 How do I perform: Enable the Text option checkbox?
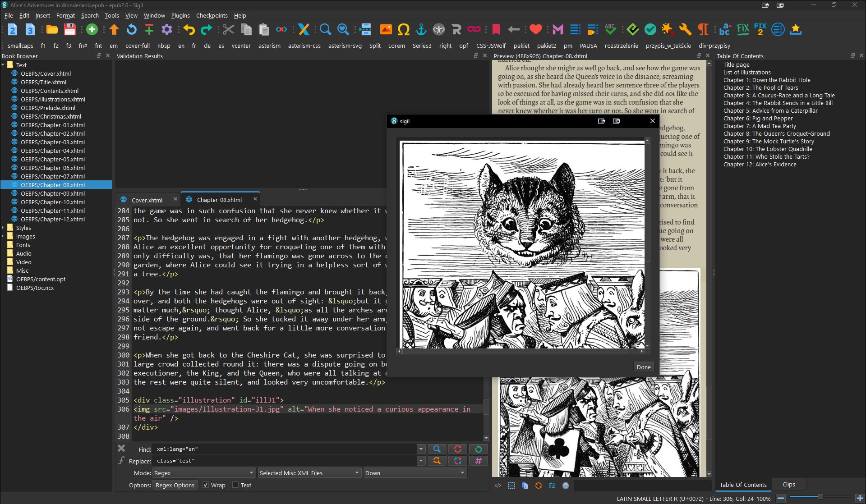[x=235, y=485]
